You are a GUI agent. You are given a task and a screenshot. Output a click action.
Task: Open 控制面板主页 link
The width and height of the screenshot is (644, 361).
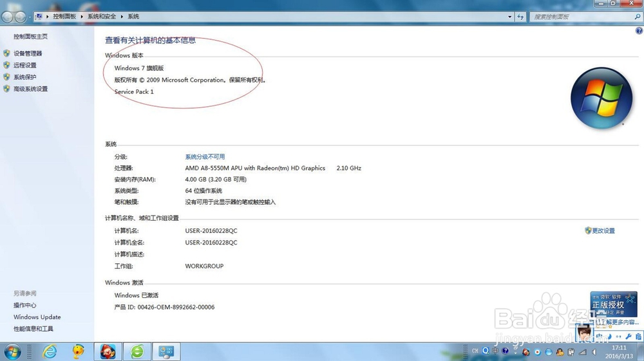tap(30, 37)
